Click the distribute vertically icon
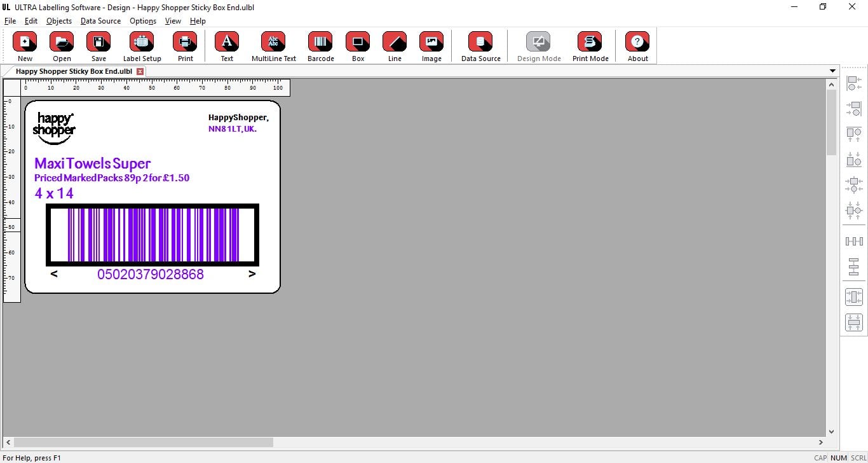The width and height of the screenshot is (868, 463). [x=854, y=266]
